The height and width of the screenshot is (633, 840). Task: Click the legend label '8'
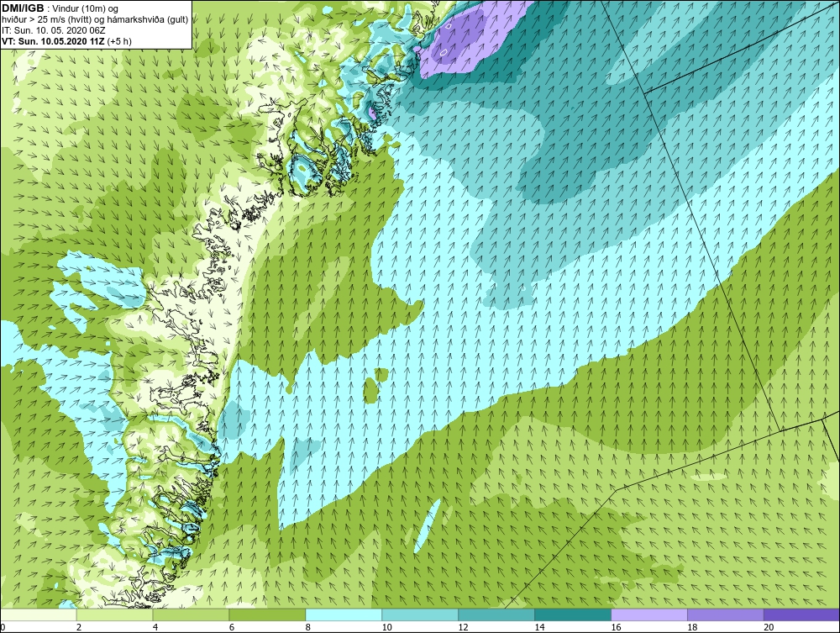pos(308,627)
